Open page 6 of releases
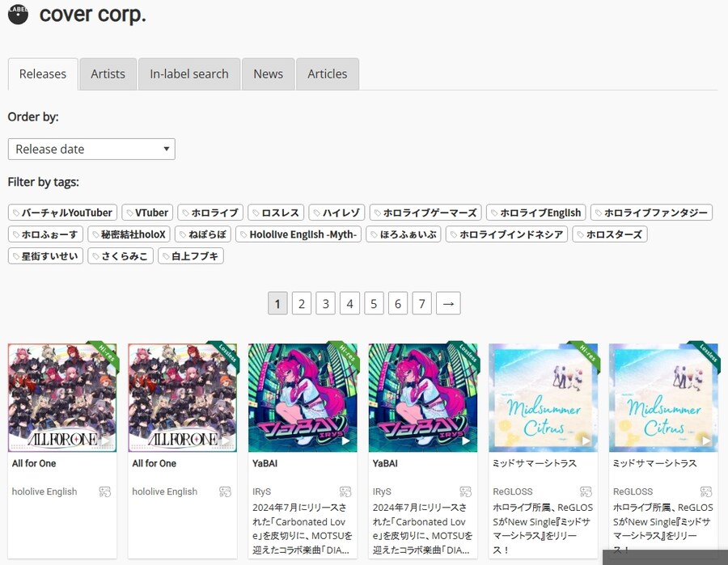728x565 pixels. pos(398,303)
